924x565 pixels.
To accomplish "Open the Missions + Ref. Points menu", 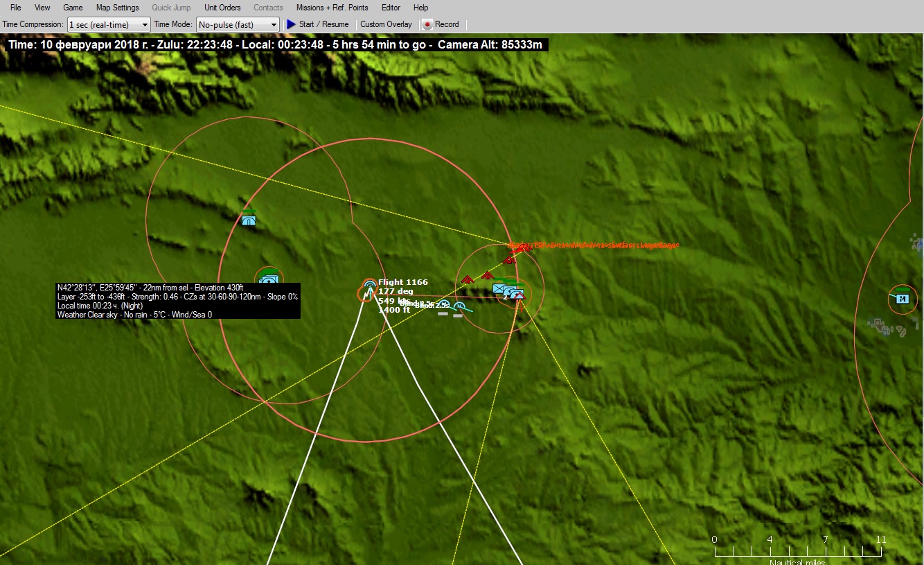I will click(332, 8).
